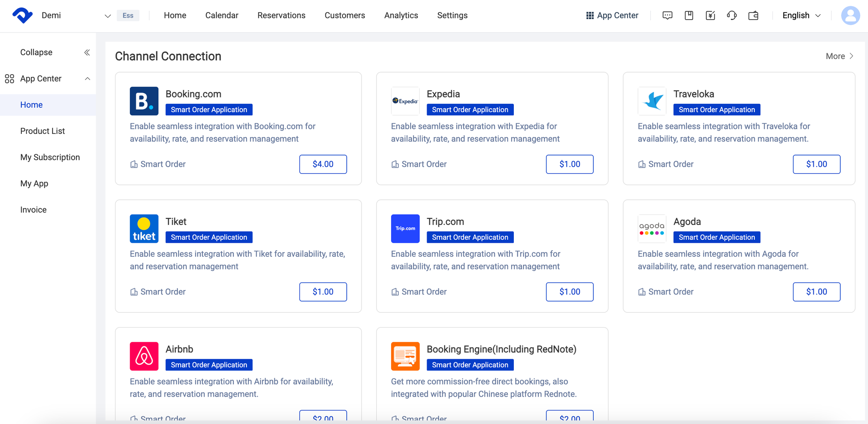Click the Booking.com logo icon
Image resolution: width=868 pixels, height=424 pixels.
(x=144, y=101)
